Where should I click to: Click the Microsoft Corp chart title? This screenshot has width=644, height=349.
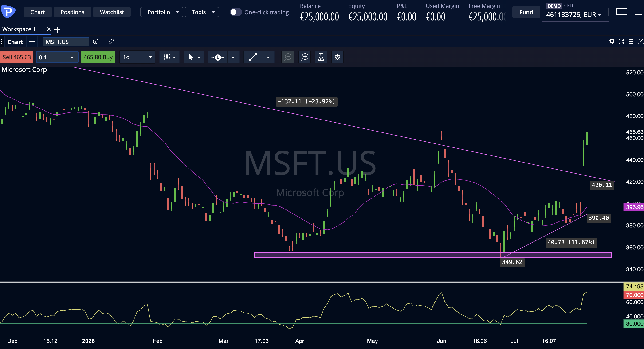(x=24, y=70)
